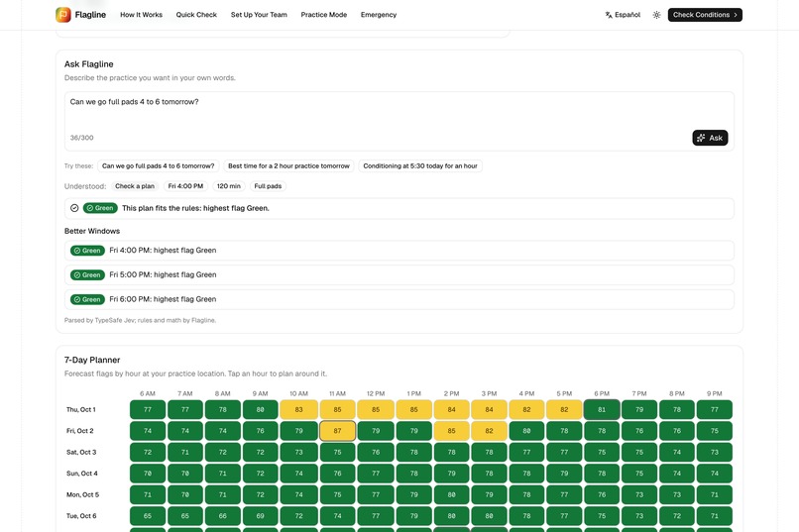799x532 pixels.
Task: Choose suggestion 'Best time for a 2 hour practice tomorrow'
Action: tap(288, 166)
